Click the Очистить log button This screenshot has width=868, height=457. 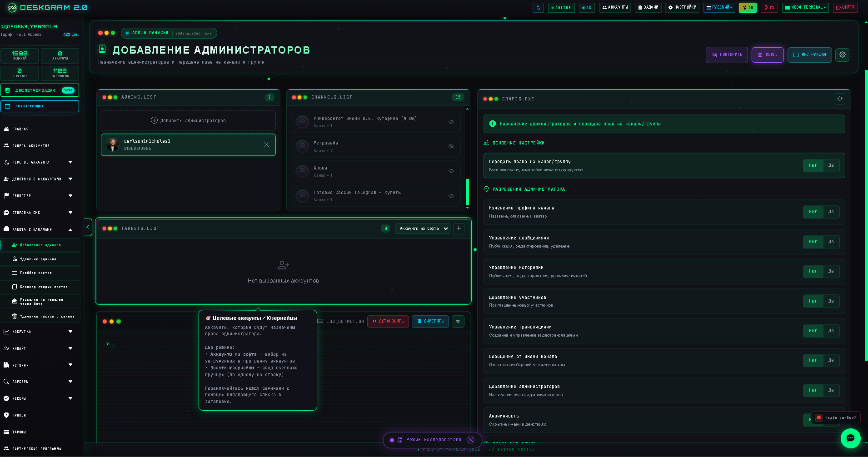coord(430,322)
